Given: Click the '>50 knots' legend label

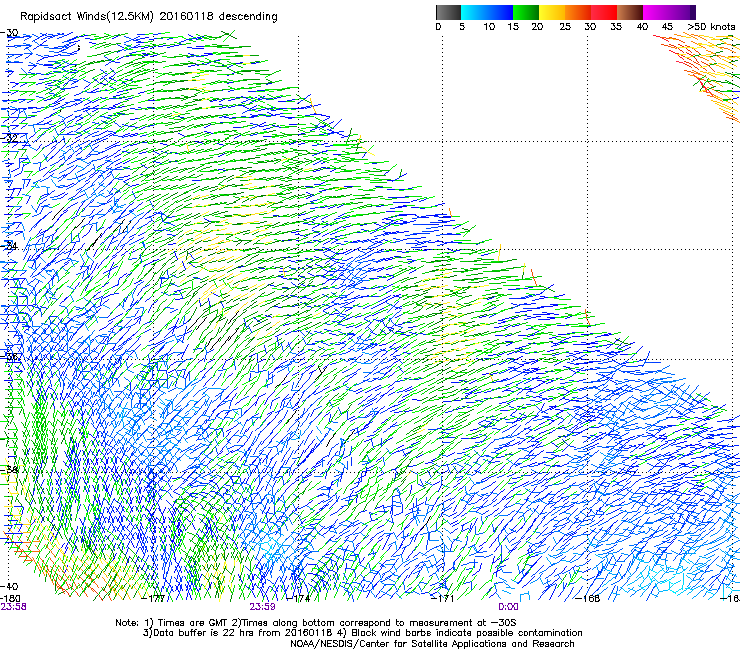Looking at the screenshot, I should click(x=712, y=27).
